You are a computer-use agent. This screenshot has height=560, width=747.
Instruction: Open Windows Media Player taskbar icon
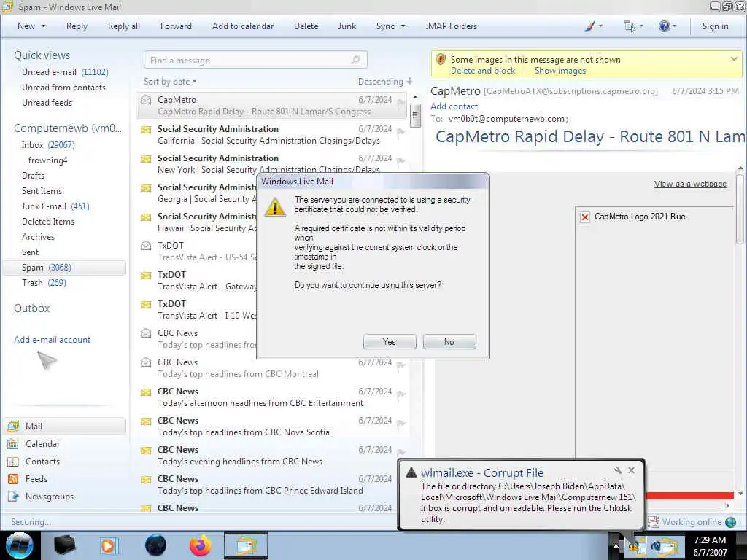coord(109,545)
